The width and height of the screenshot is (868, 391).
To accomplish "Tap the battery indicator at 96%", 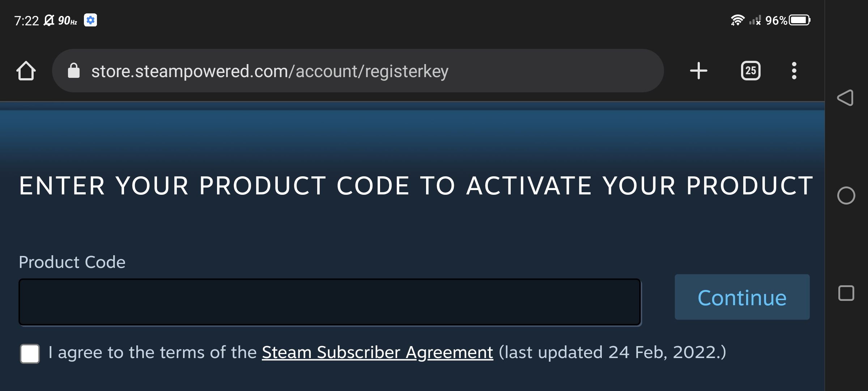I will pos(800,20).
